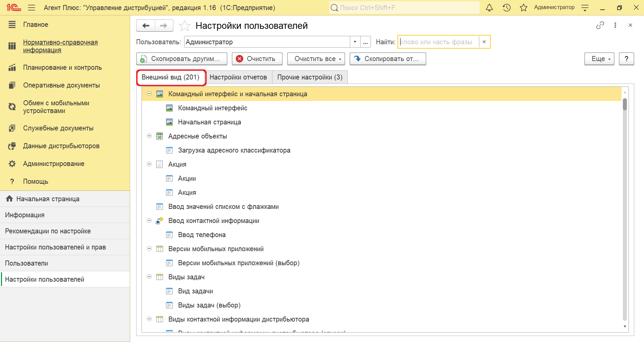
Task: Switch to Рекомендации по настройке page
Action: (x=65, y=231)
